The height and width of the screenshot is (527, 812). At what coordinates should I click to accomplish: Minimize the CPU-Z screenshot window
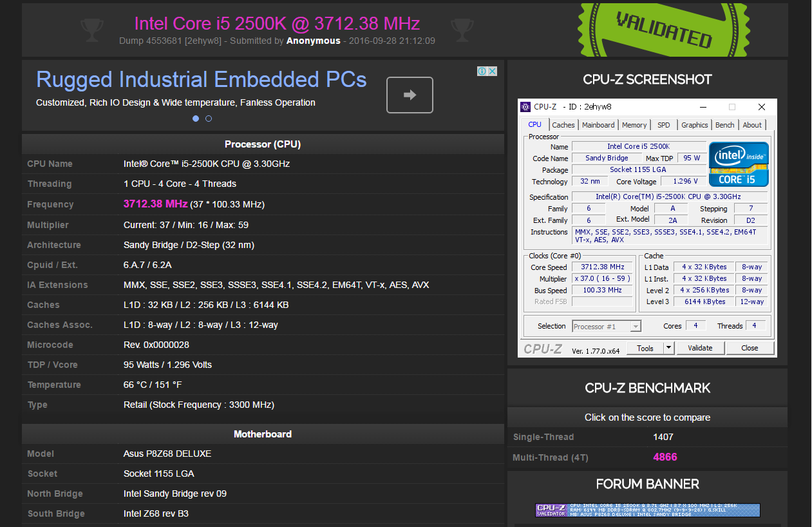(703, 107)
